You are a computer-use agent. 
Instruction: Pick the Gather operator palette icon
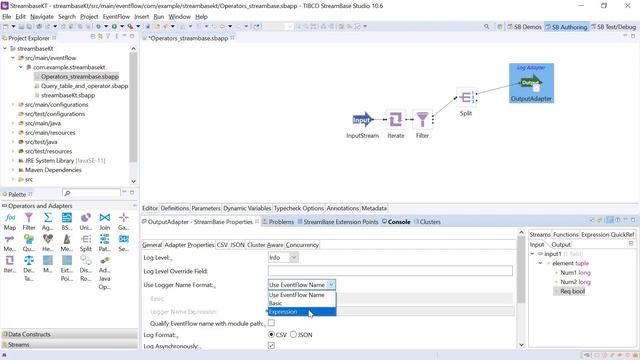pyautogui.click(x=123, y=222)
